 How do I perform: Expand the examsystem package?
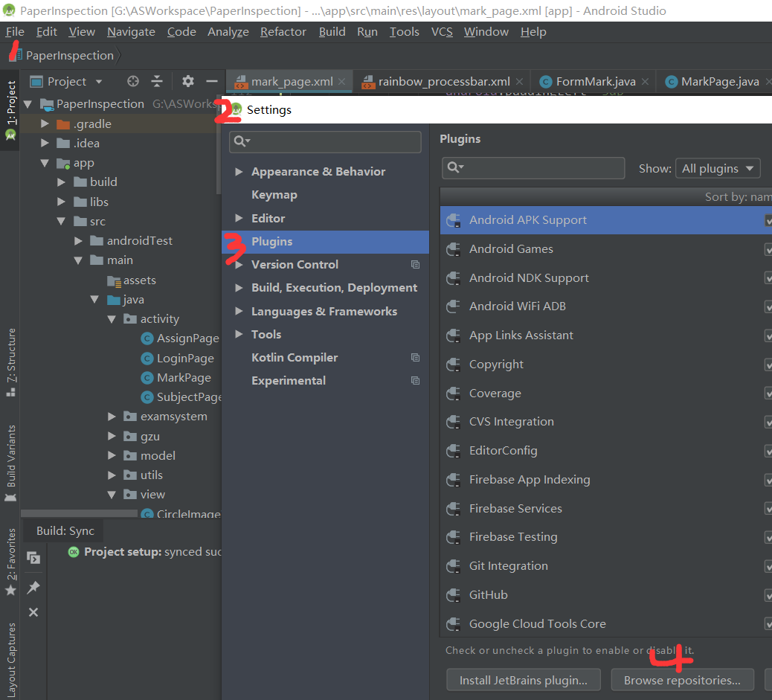[112, 417]
